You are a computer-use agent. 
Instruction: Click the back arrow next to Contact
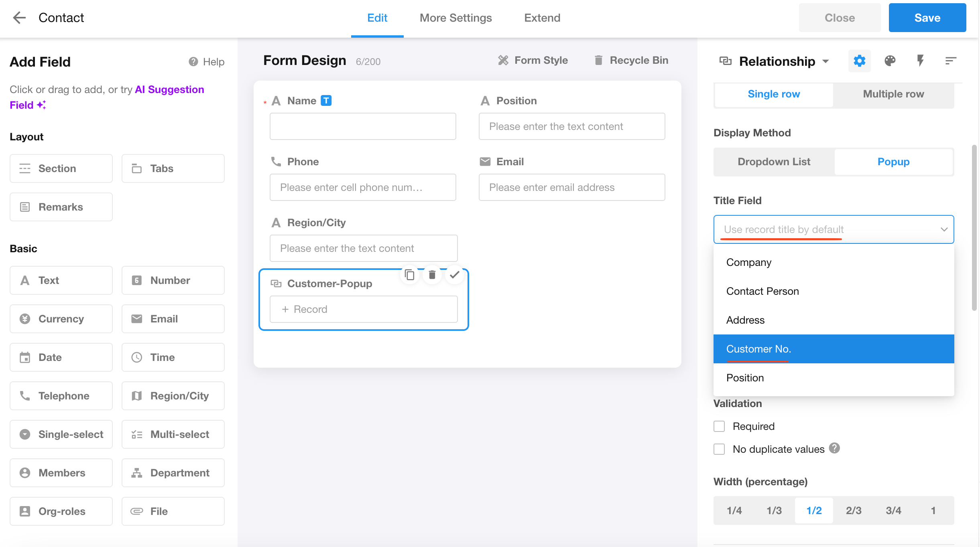pos(19,18)
